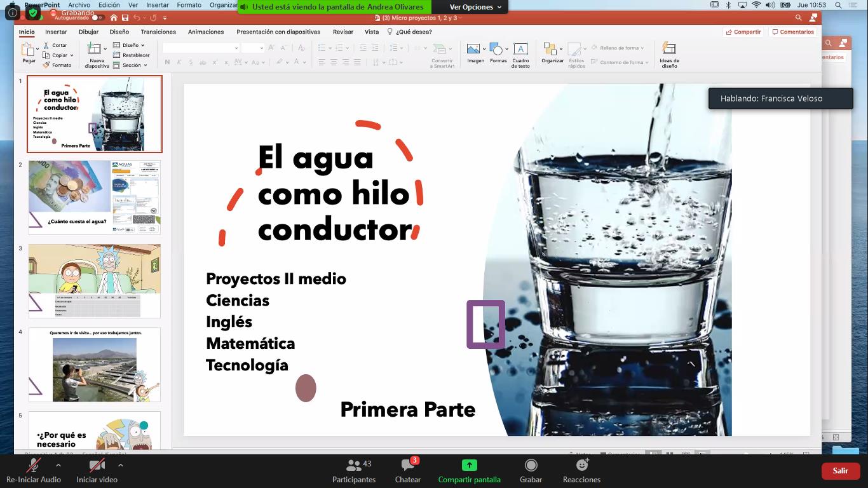Open the font size combo box

(252, 48)
